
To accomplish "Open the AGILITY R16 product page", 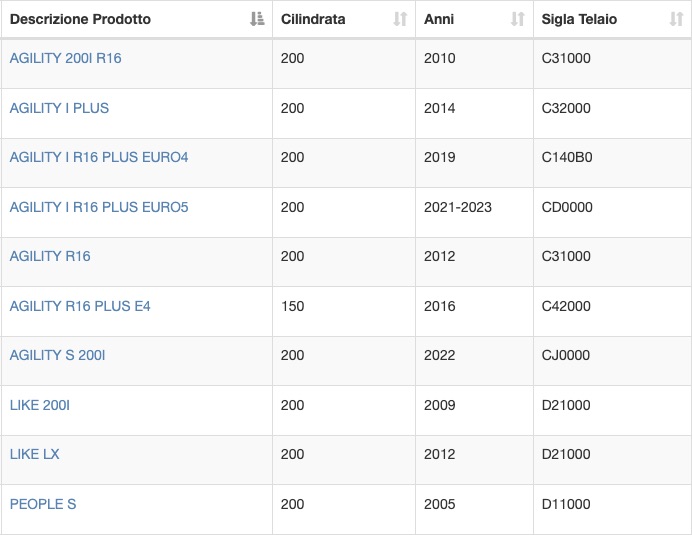I will coord(50,256).
